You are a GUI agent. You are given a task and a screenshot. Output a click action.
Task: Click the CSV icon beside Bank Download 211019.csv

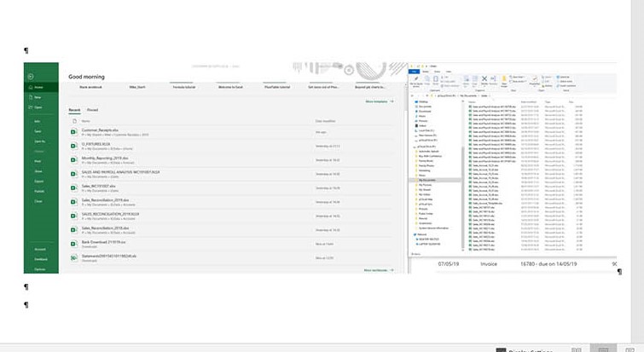coord(74,244)
